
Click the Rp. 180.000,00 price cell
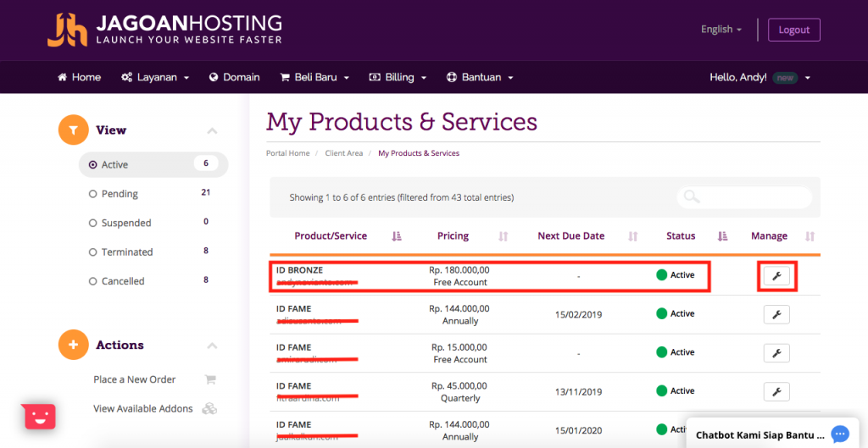[x=459, y=276]
